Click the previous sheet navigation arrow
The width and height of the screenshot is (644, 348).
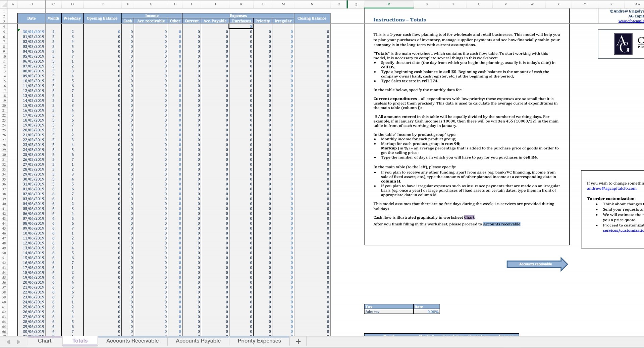(8, 342)
